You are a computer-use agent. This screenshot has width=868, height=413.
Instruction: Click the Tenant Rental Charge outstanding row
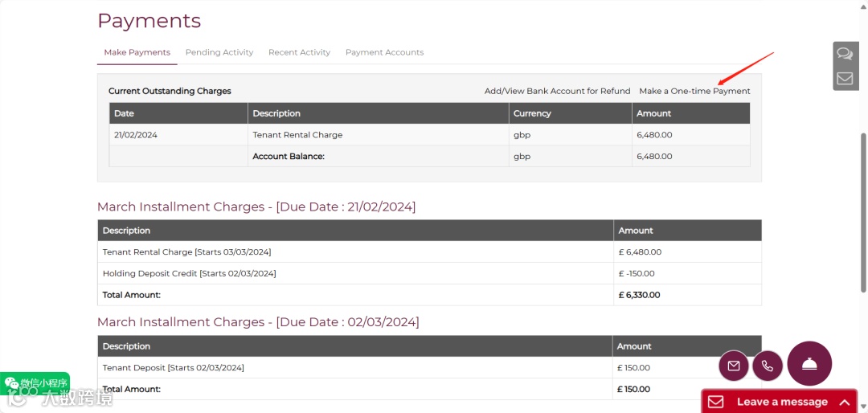click(429, 134)
